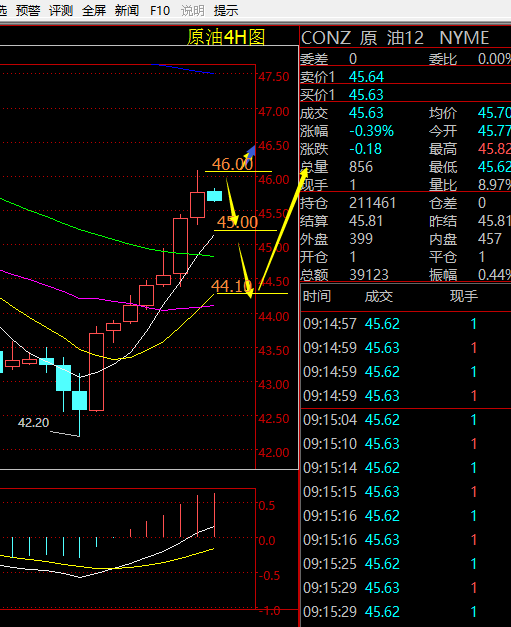Viewport: 511px width, 627px height.
Task: Click the 47.50 price axis label
Action: 273,76
